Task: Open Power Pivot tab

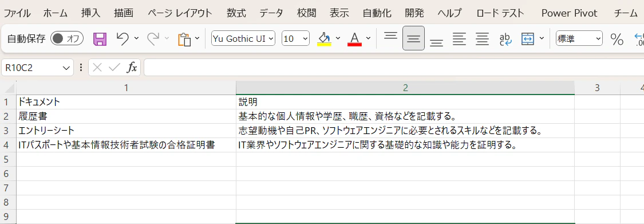Action: pos(569,13)
